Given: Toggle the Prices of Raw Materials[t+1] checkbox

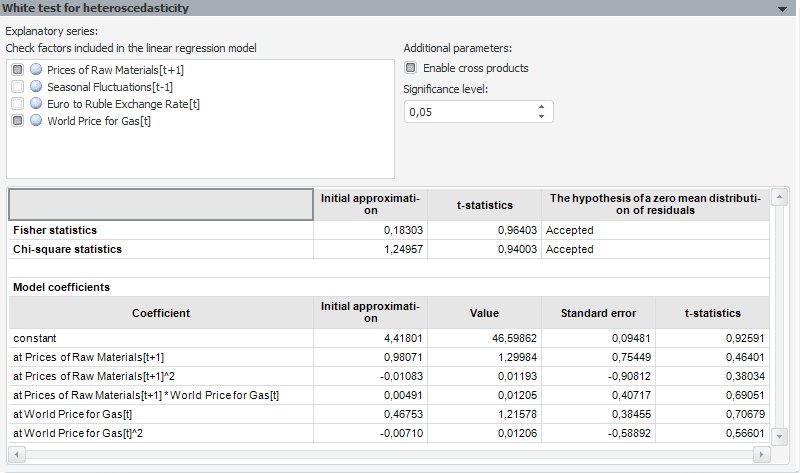Looking at the screenshot, I should 18,69.
